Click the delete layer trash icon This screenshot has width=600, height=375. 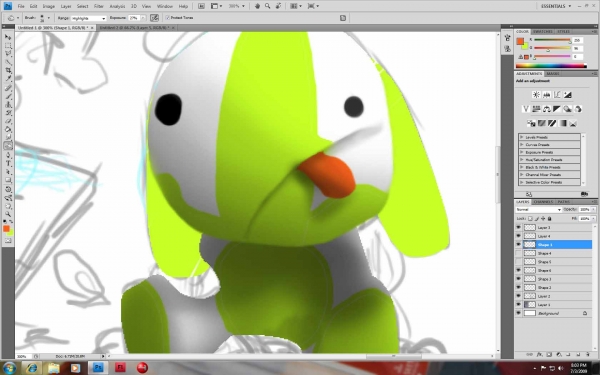pos(588,355)
